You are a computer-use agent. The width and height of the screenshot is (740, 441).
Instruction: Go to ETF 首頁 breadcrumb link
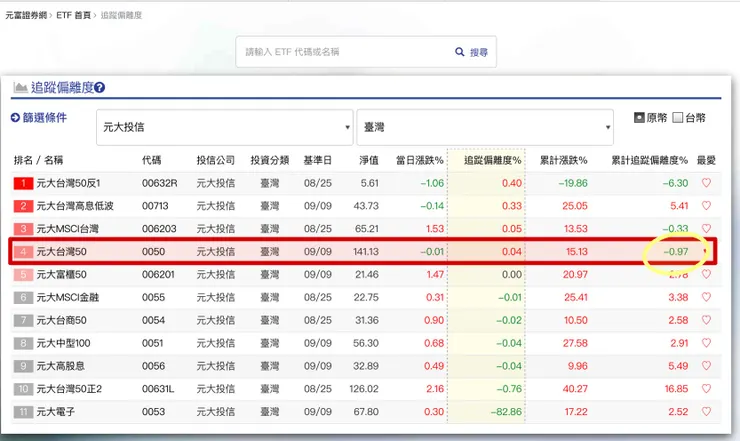point(74,15)
